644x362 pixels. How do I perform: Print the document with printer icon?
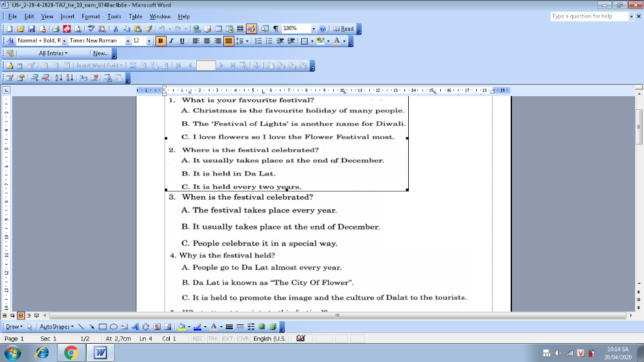[x=55, y=29]
